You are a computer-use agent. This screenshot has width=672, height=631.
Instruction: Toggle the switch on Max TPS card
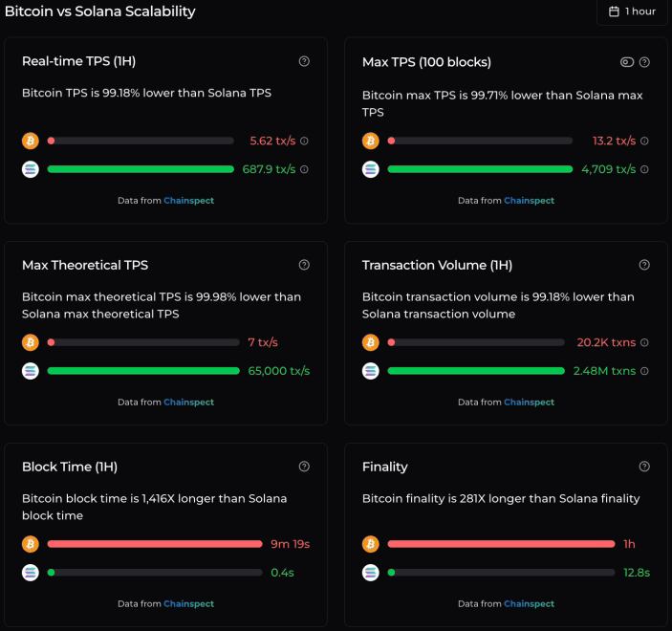(627, 62)
